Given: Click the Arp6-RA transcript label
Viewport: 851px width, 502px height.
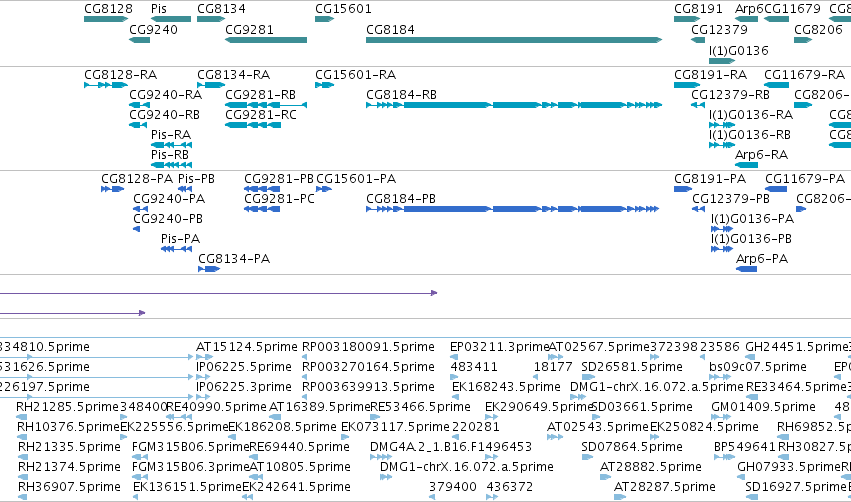Looking at the screenshot, I should tap(761, 155).
